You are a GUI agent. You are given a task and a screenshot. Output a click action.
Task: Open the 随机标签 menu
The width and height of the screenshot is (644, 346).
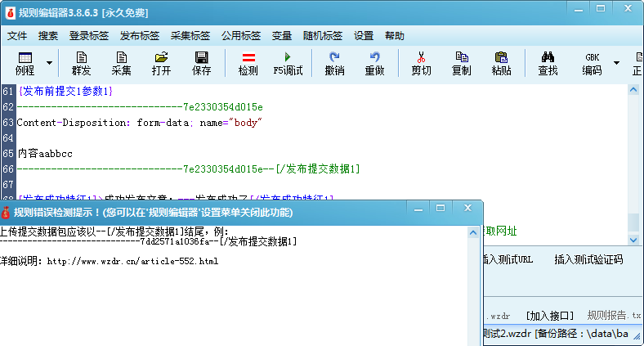(x=323, y=36)
